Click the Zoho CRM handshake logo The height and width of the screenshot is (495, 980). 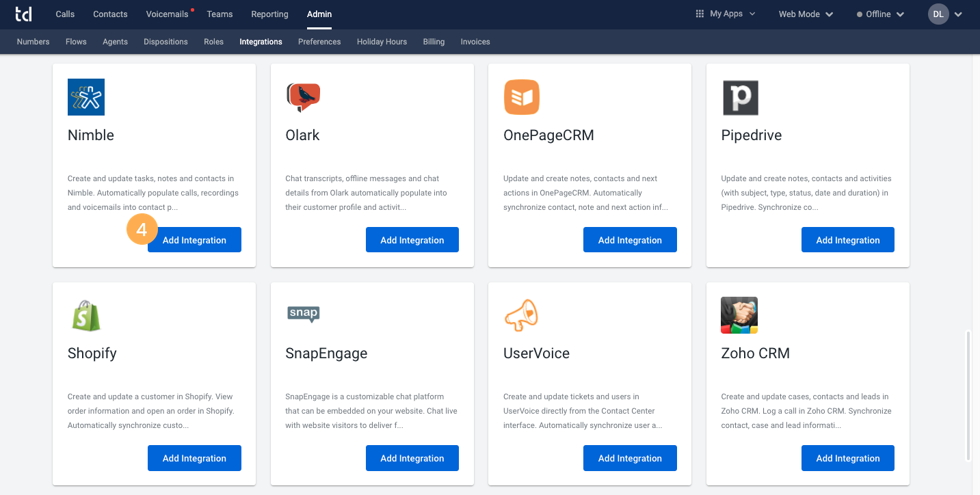point(739,315)
